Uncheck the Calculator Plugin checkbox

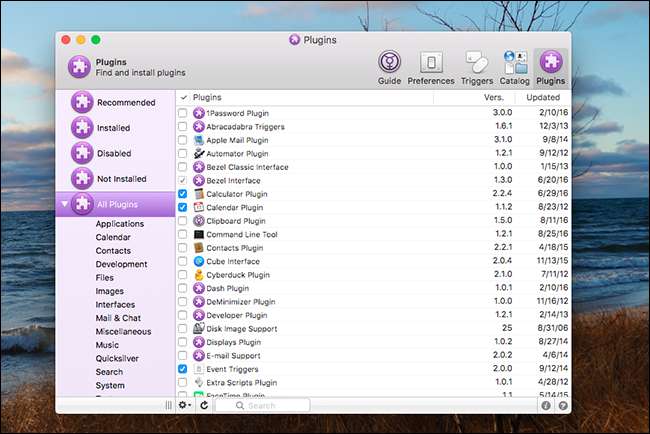182,194
